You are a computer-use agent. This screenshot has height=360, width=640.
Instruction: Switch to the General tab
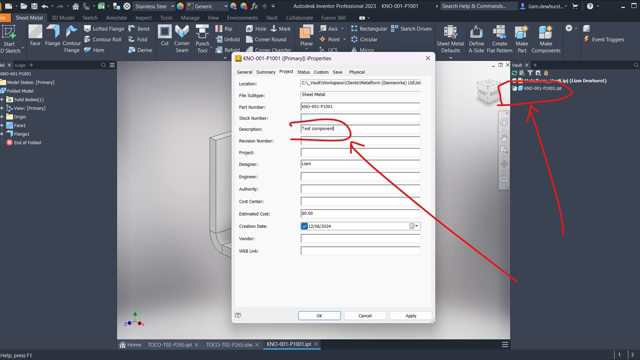coord(244,72)
